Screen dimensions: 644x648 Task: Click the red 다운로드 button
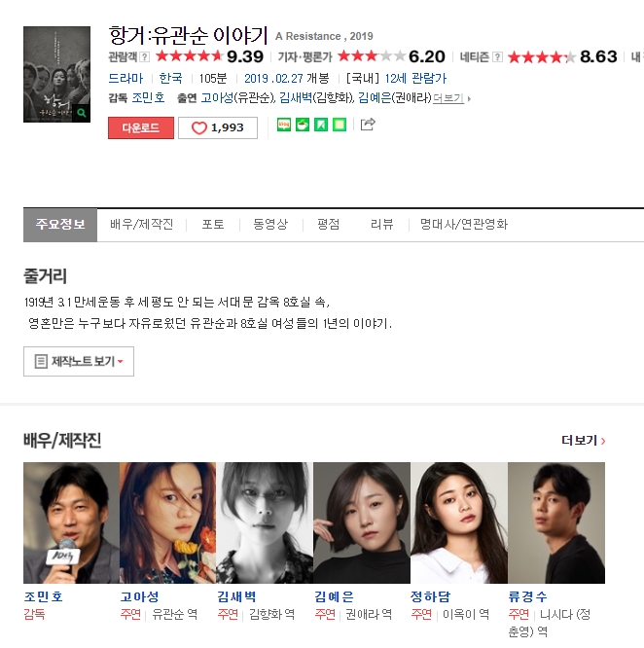pos(141,127)
